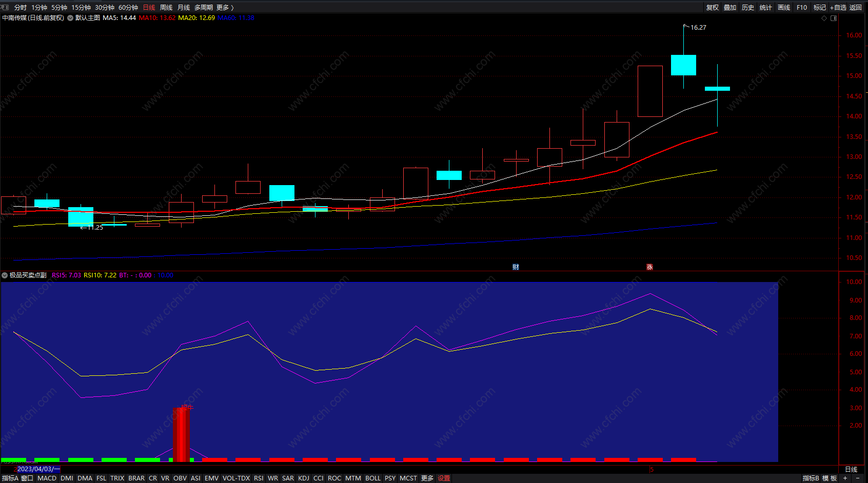
Task: Select the 月线 monthly period tab
Action: 184,7
